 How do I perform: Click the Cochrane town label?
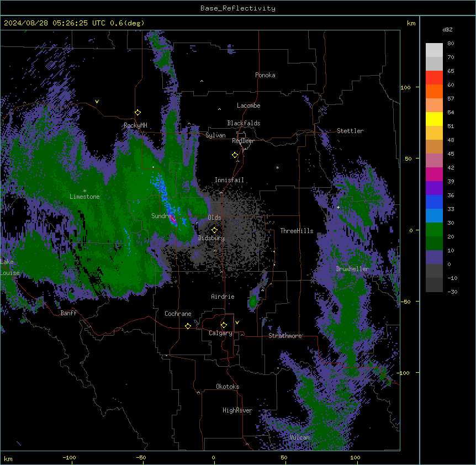click(178, 314)
